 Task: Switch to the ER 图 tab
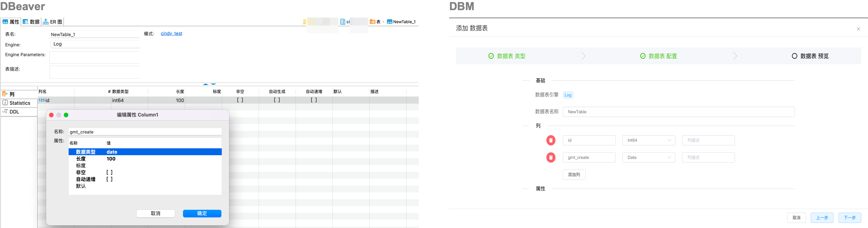click(x=53, y=21)
